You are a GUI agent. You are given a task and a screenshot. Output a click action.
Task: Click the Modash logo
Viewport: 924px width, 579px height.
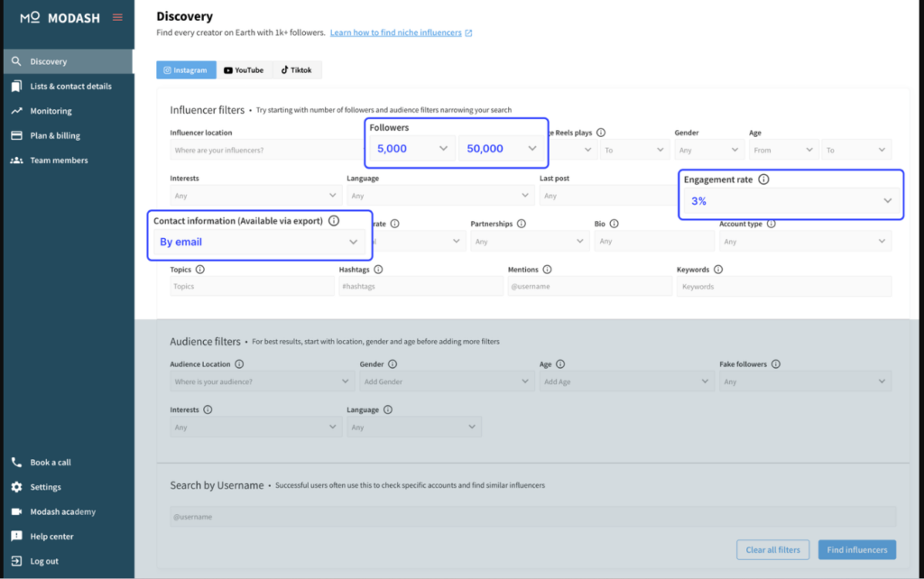point(60,18)
